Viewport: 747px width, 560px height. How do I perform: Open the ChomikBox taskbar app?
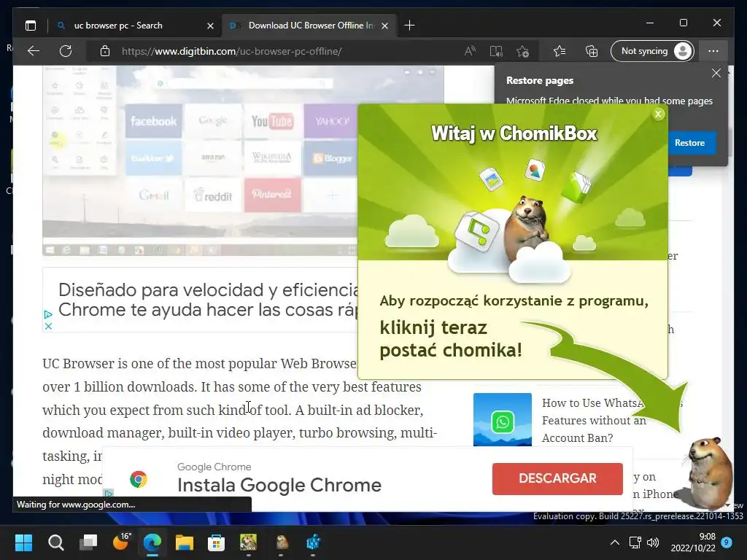point(248,542)
